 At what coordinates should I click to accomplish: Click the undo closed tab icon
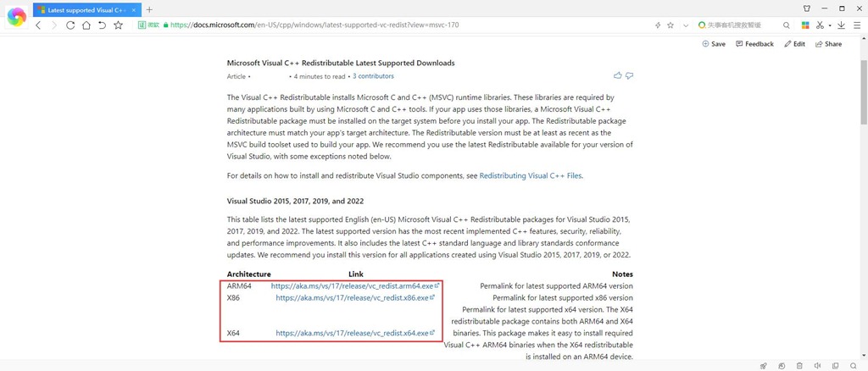click(x=102, y=25)
